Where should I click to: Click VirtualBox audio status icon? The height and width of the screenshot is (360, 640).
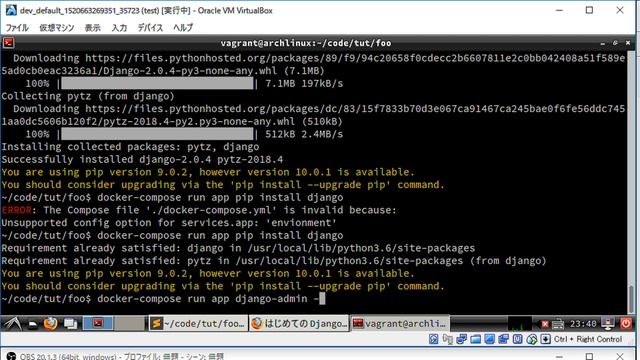448,339
